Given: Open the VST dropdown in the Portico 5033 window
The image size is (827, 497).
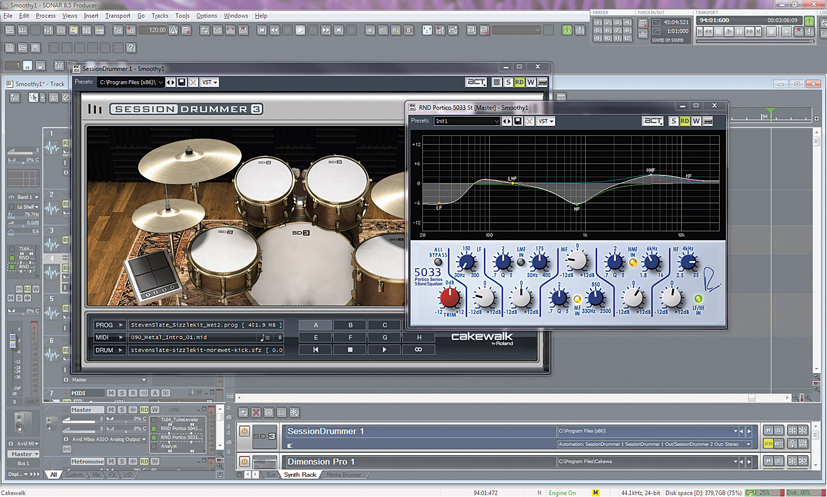Looking at the screenshot, I should tap(545, 121).
